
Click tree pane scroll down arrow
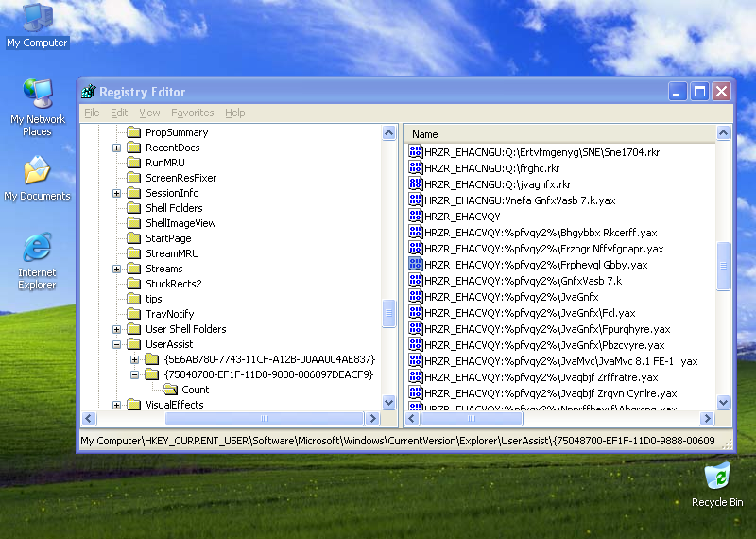[389, 402]
